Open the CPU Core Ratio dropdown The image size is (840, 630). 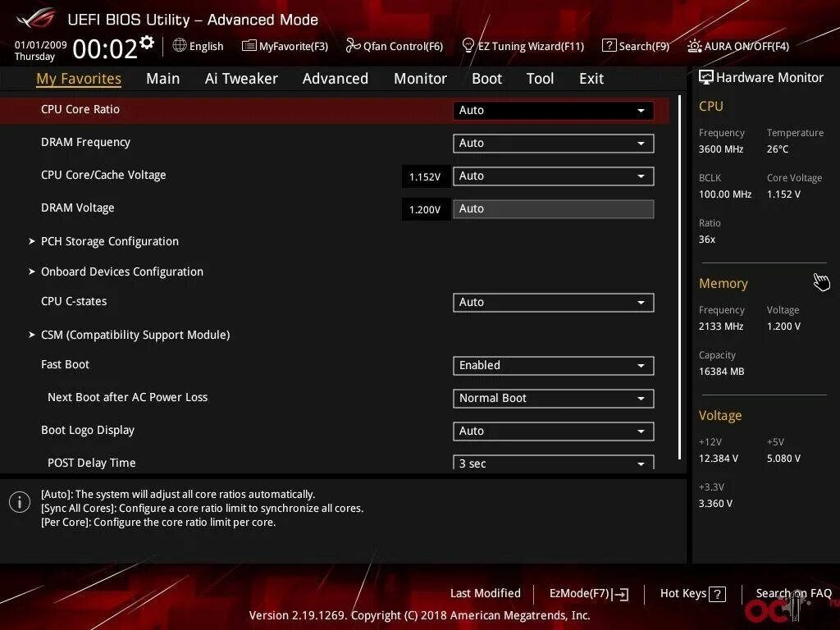[x=554, y=111]
